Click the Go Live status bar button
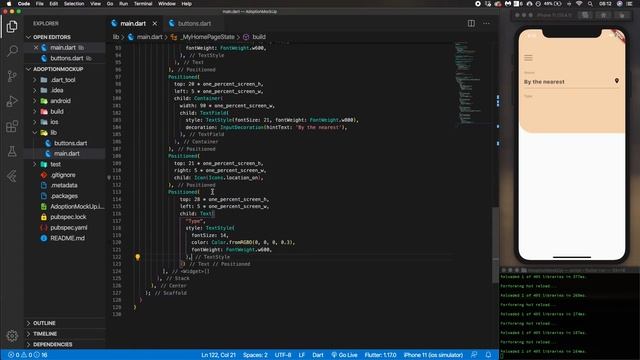Viewport: 640px width, 360px height. pyautogui.click(x=344, y=355)
